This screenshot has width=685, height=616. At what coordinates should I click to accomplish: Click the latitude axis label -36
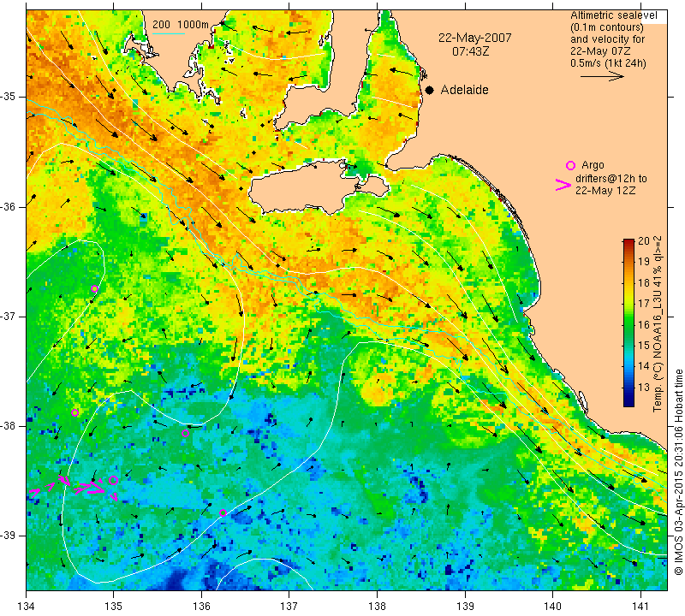(x=9, y=206)
